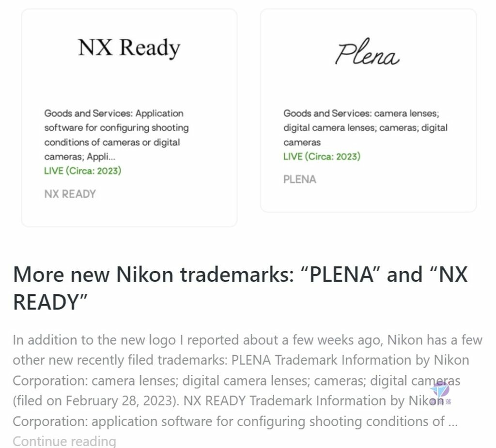Click the article excerpt paragraph text
Screen dimensions: 496x448
tap(248, 381)
